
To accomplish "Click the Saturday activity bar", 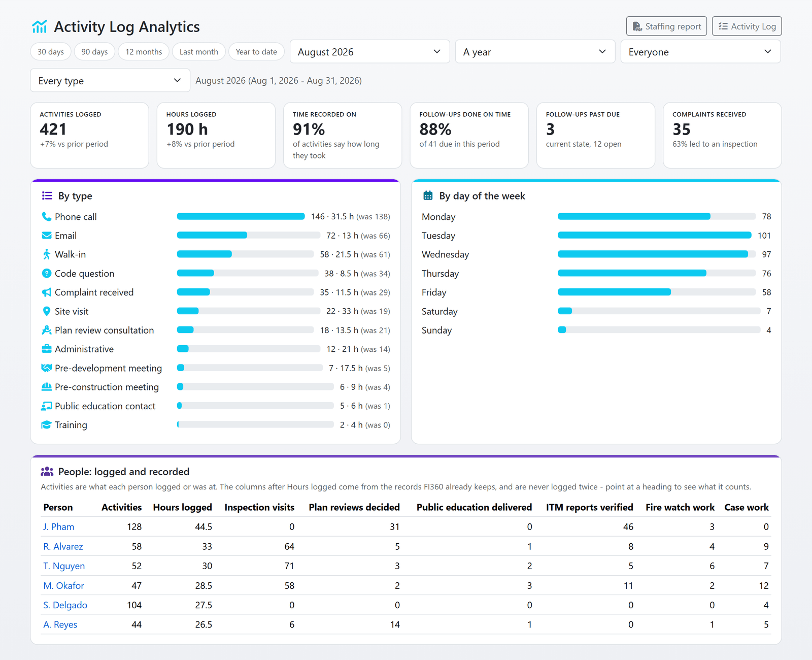I will [x=659, y=311].
